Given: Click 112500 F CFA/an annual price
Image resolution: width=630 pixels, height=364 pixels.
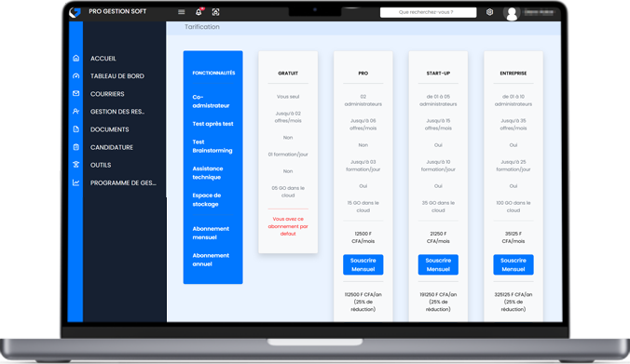Looking at the screenshot, I should [x=363, y=302].
